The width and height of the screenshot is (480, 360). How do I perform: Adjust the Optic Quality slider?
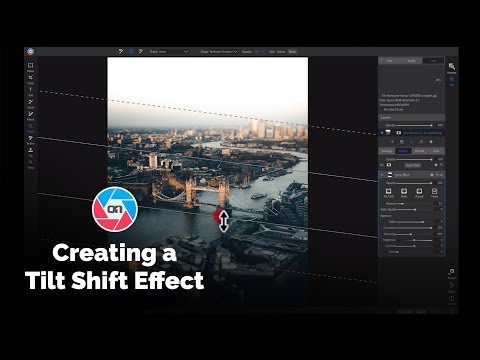pyautogui.click(x=415, y=210)
